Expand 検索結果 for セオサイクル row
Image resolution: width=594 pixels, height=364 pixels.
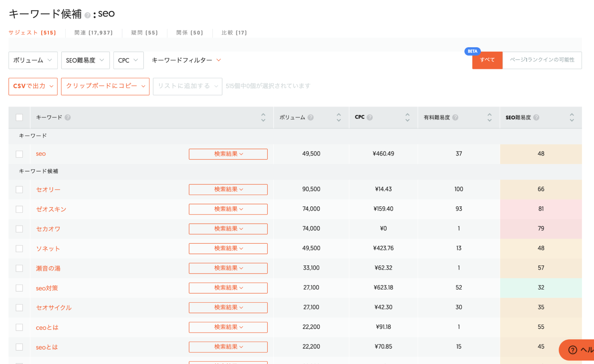coord(228,307)
